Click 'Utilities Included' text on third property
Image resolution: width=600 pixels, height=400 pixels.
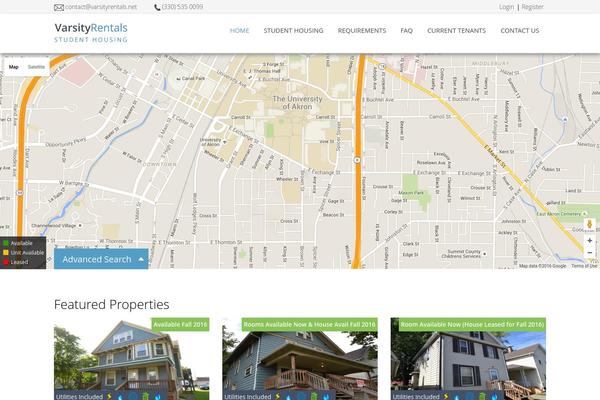[x=416, y=397]
